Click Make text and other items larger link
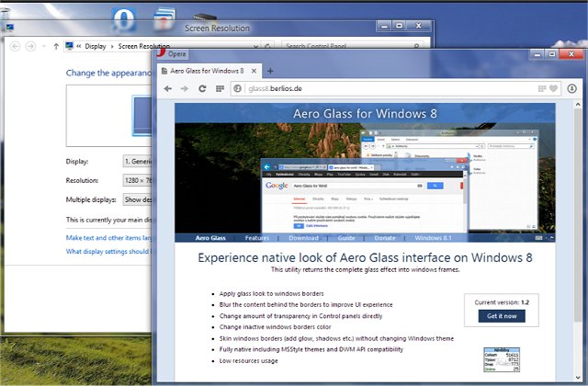 click(108, 238)
